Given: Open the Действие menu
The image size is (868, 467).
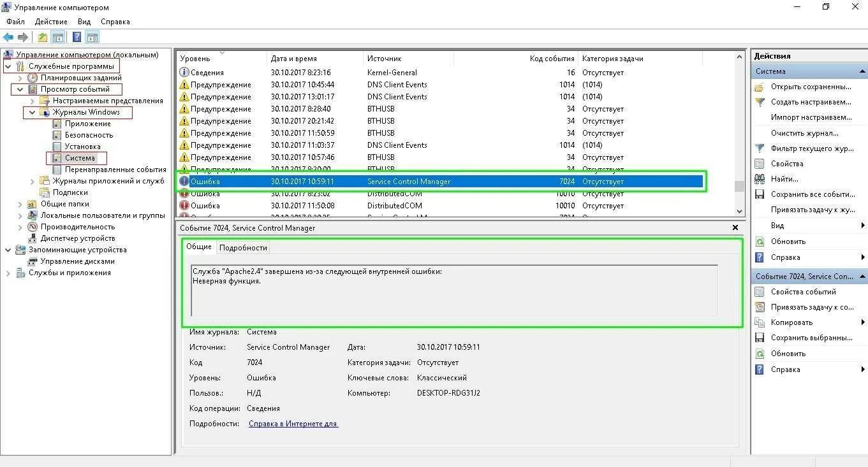Looking at the screenshot, I should (51, 22).
